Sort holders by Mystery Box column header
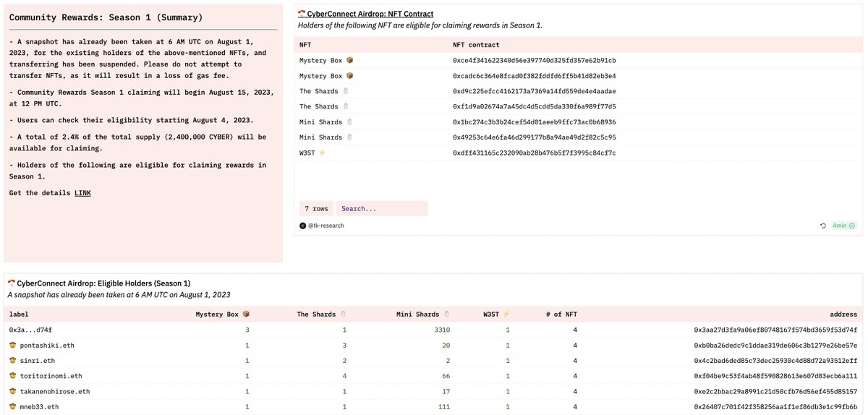The image size is (868, 415). (x=223, y=315)
